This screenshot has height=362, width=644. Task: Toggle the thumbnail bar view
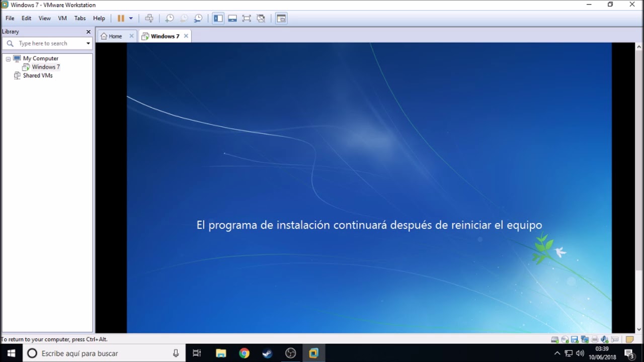(x=232, y=18)
